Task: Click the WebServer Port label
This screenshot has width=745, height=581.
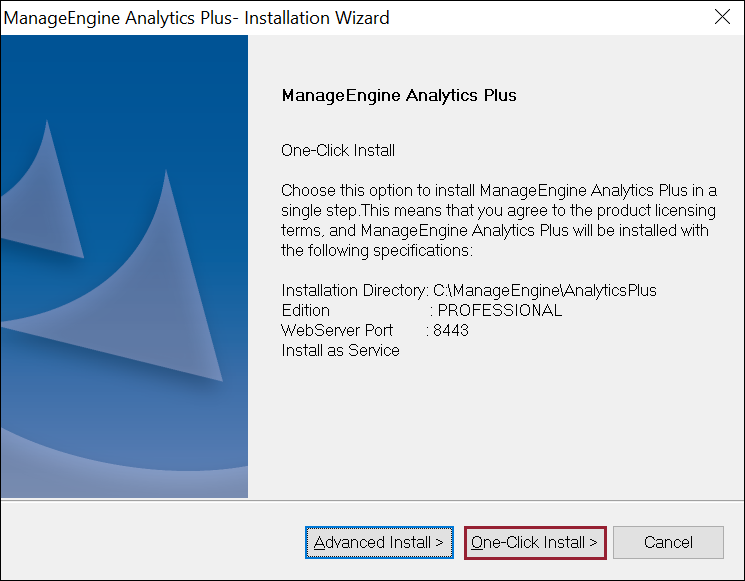Action: tap(337, 331)
